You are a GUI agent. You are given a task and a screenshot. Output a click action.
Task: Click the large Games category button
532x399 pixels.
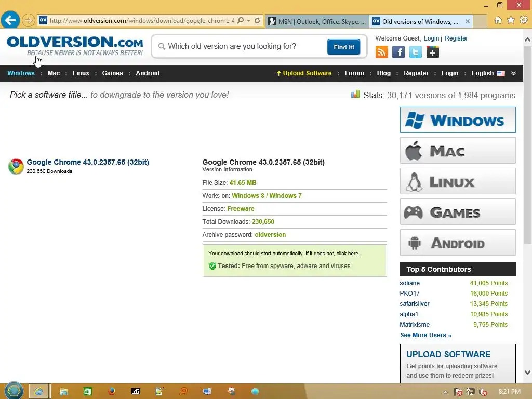458,212
